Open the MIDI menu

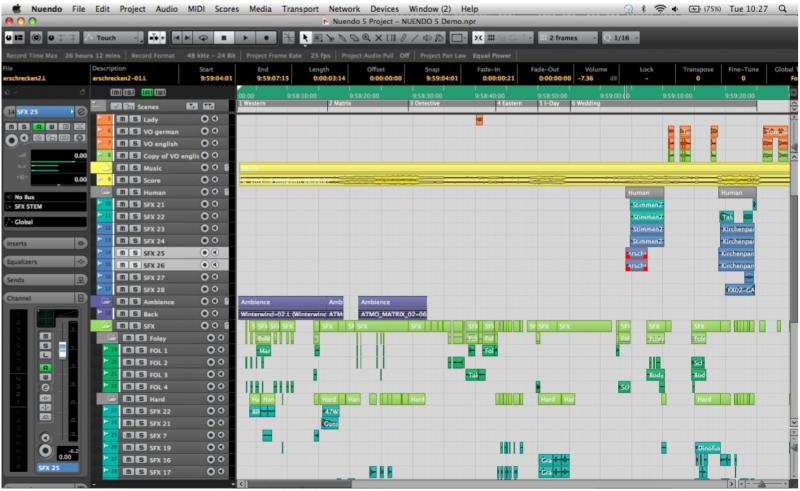(x=196, y=9)
